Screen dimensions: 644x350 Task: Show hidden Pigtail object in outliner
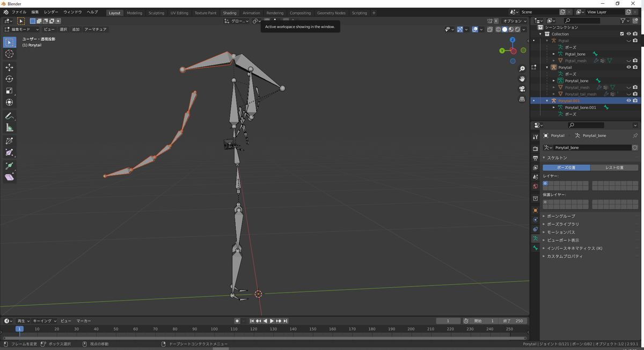(628, 41)
